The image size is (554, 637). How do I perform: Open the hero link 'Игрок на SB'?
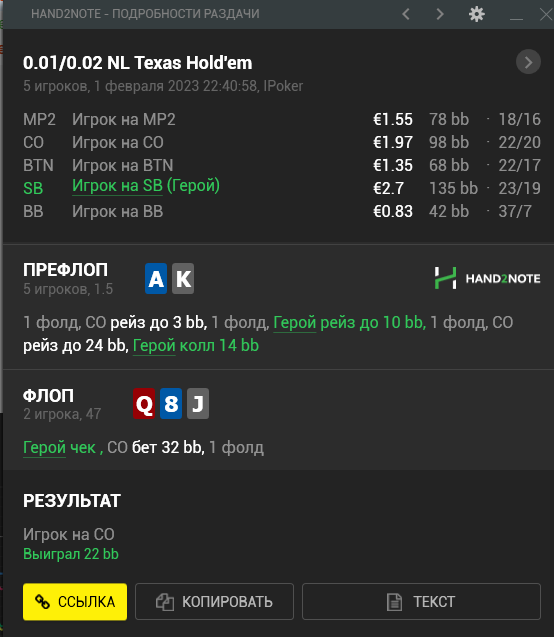(117, 186)
